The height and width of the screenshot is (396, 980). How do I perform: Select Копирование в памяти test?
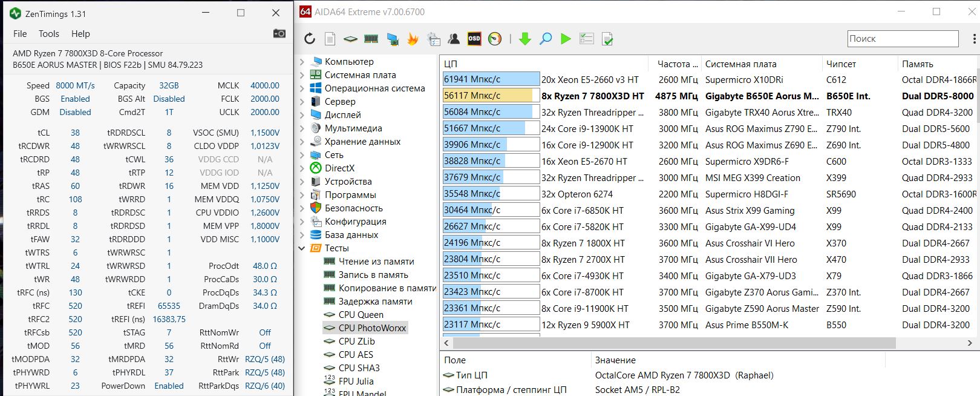pos(387,288)
